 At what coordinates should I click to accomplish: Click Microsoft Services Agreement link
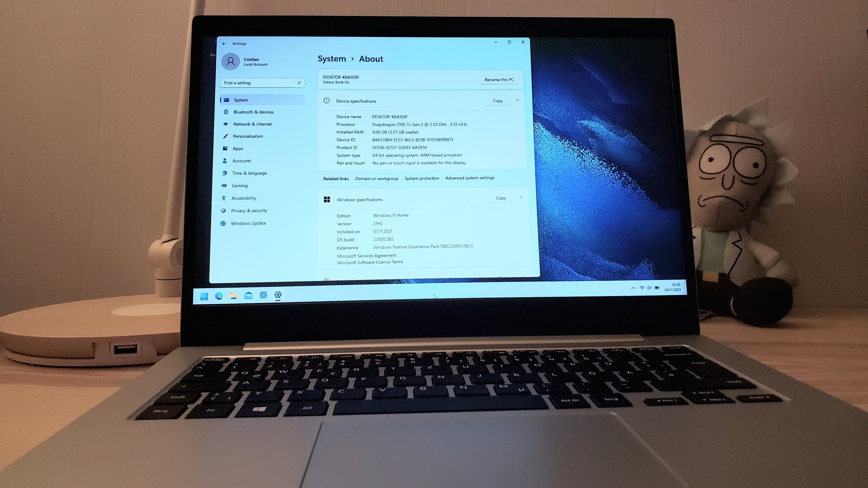point(366,255)
